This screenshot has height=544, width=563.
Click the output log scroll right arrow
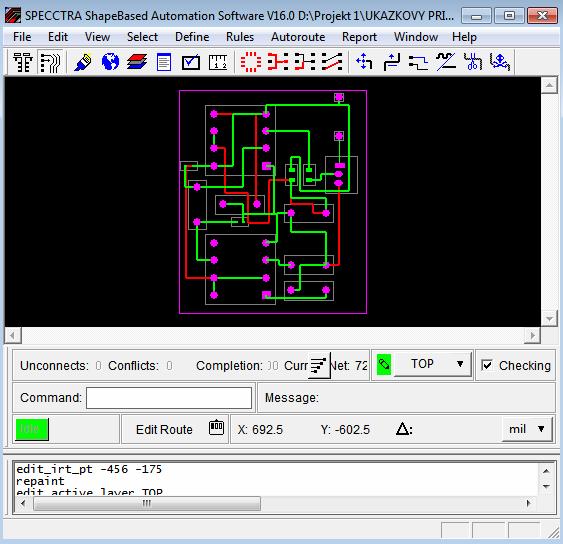pyautogui.click(x=528, y=503)
